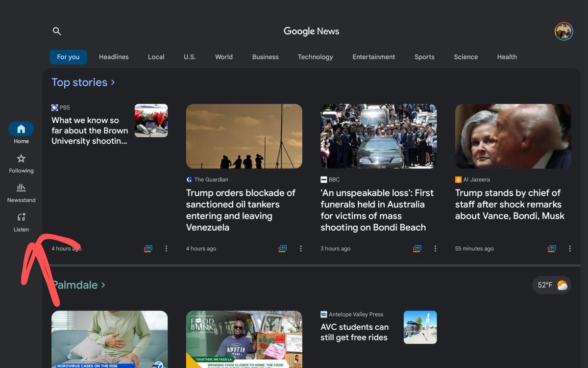Switch to the Technology tab
Image resolution: width=588 pixels, height=368 pixels.
click(315, 57)
